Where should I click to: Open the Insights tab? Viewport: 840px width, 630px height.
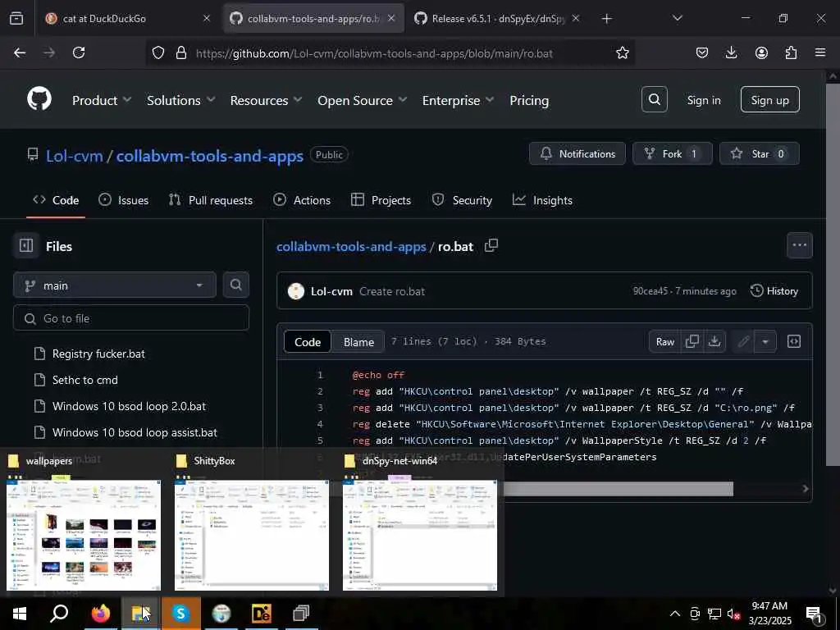(x=543, y=200)
